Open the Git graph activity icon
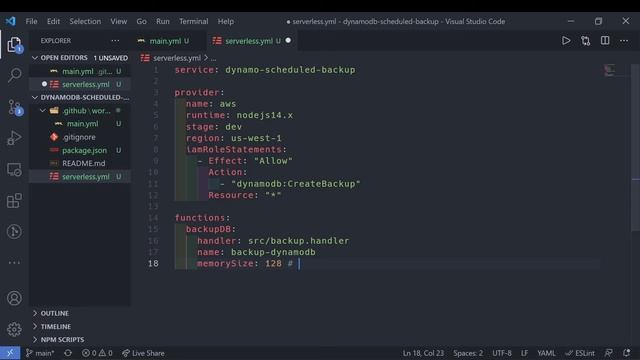640x360 pixels. point(14,231)
